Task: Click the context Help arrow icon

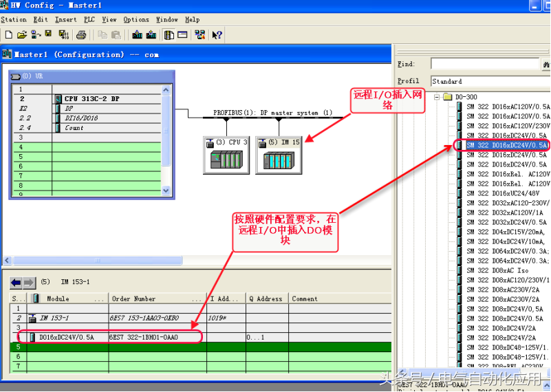Action: coord(217,34)
